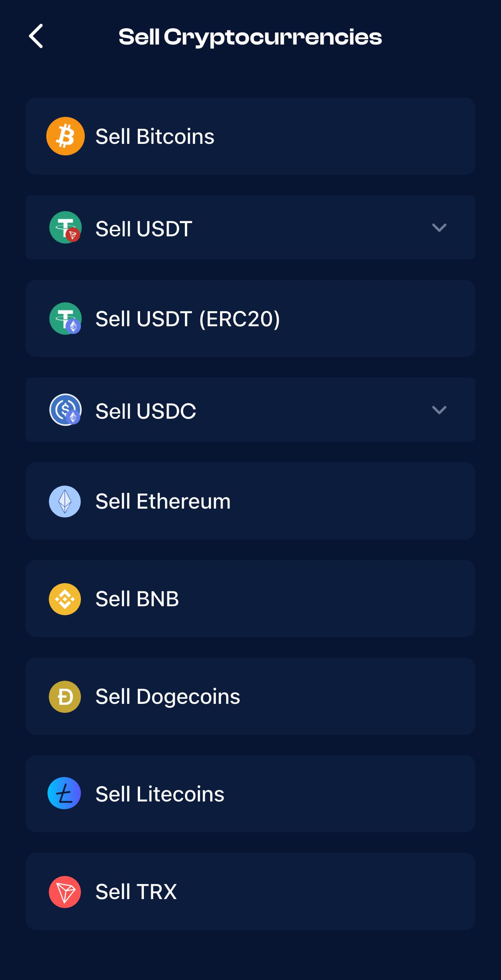Image resolution: width=501 pixels, height=980 pixels.
Task: Click the USDT ERC20 coin icon
Action: click(66, 319)
